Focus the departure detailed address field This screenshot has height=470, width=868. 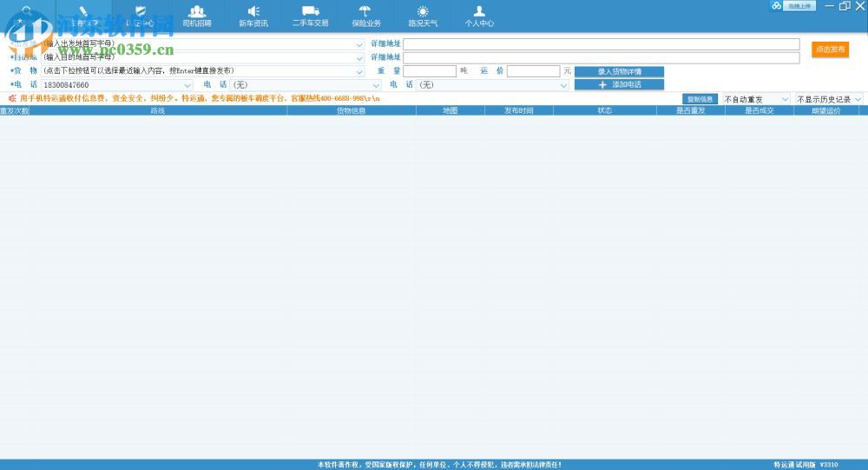click(x=602, y=43)
